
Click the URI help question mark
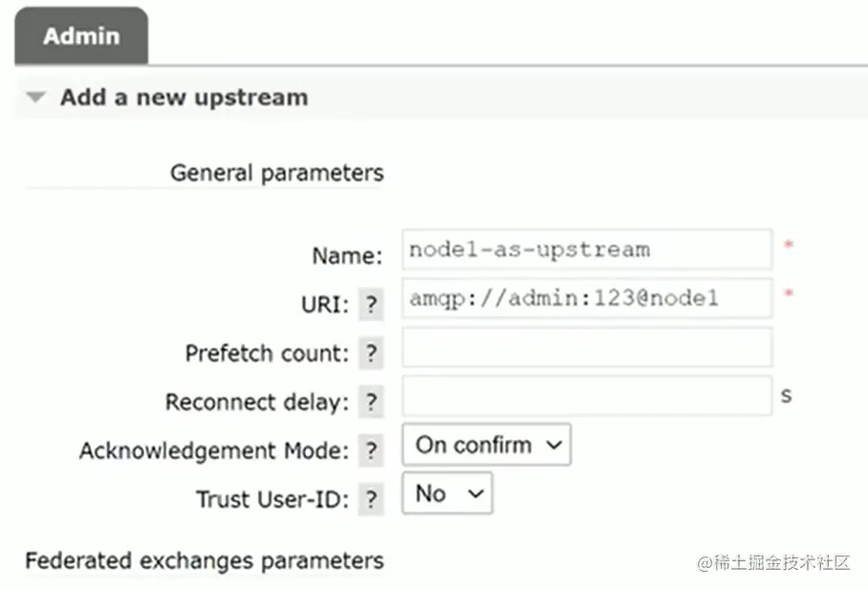coord(371,305)
